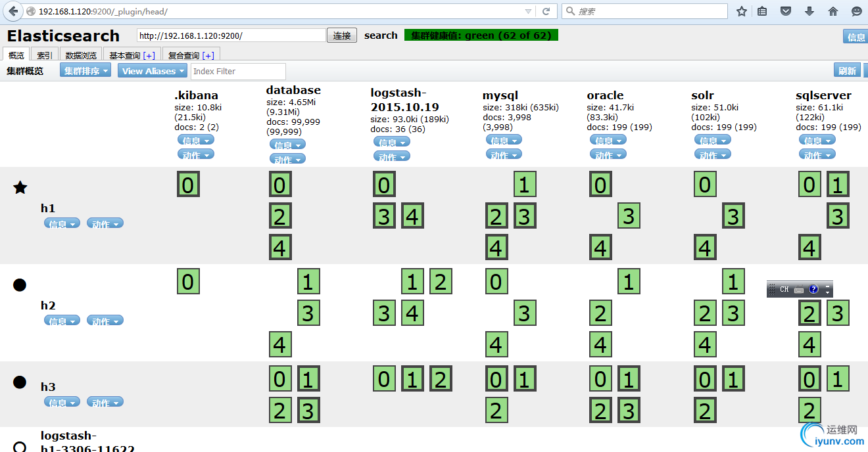Viewport: 868px width, 452px height.
Task: Focus the Index Filter input
Action: pos(238,71)
